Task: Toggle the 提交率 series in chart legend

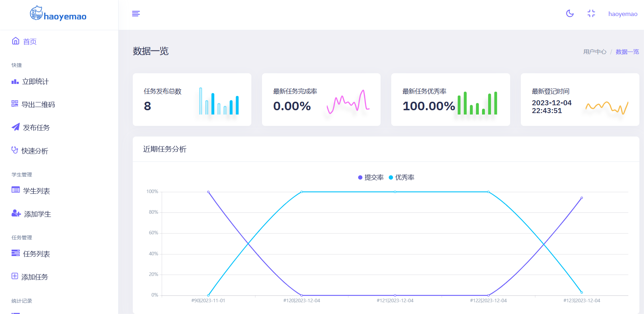Action: click(x=371, y=177)
